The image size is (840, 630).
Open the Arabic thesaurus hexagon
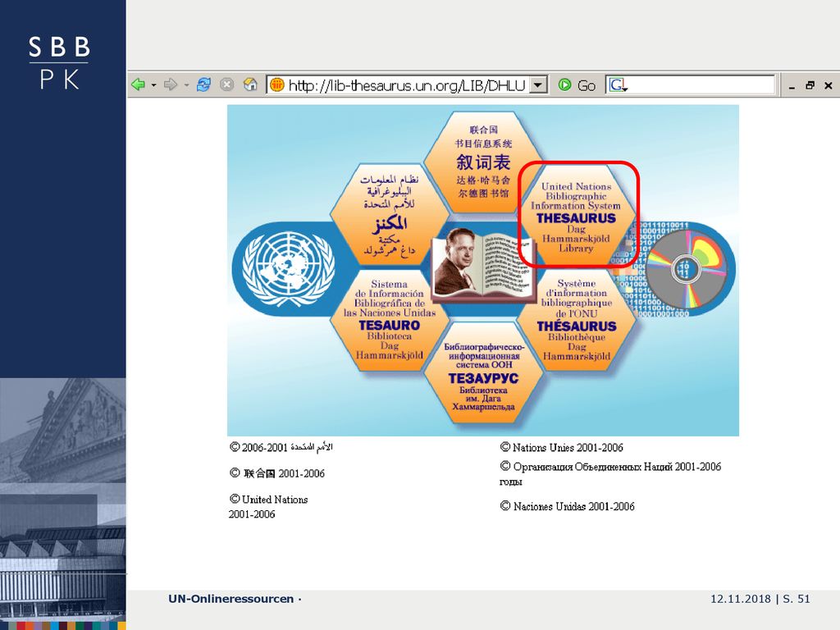point(390,216)
